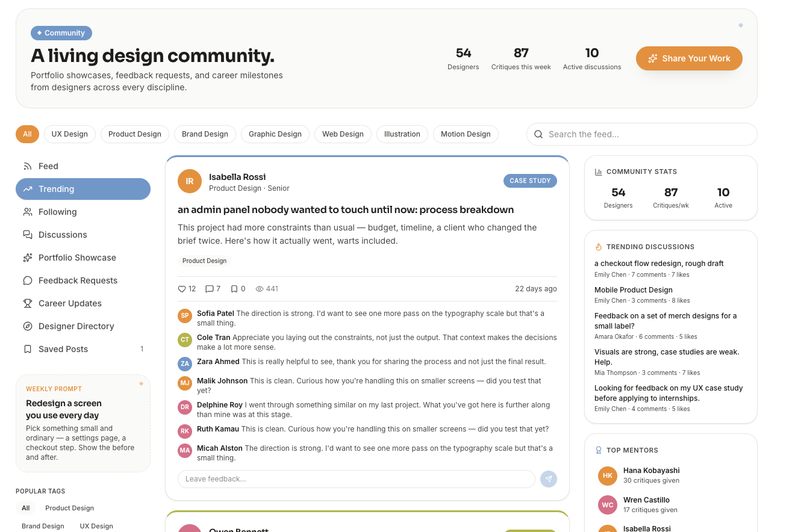Image resolution: width=795 pixels, height=532 pixels.
Task: Click the views eye icon showing 441
Action: pyautogui.click(x=260, y=289)
